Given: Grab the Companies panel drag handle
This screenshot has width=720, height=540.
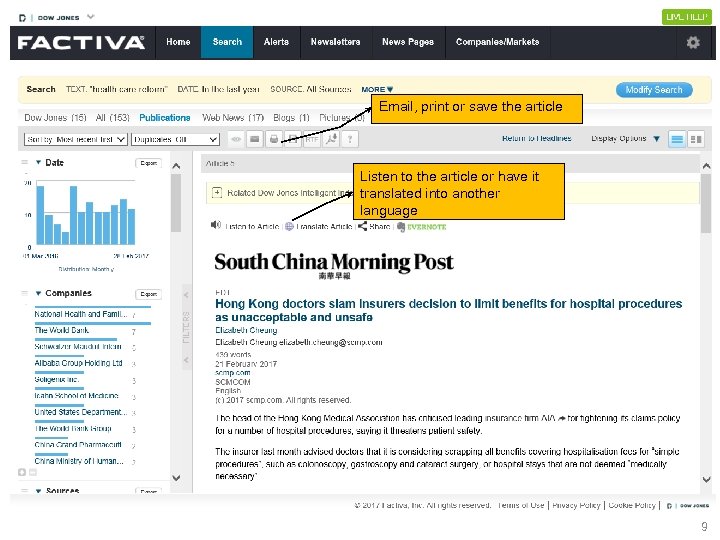Looking at the screenshot, I should pos(24,293).
